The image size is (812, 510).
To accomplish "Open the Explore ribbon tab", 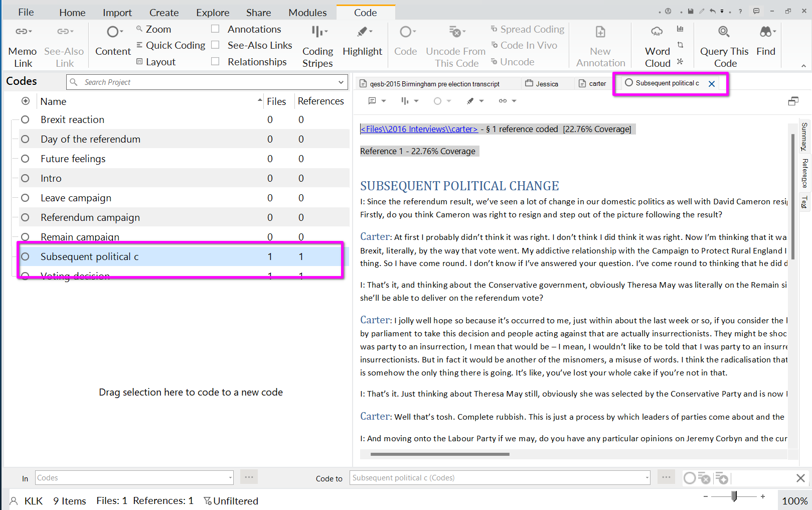I will click(213, 13).
